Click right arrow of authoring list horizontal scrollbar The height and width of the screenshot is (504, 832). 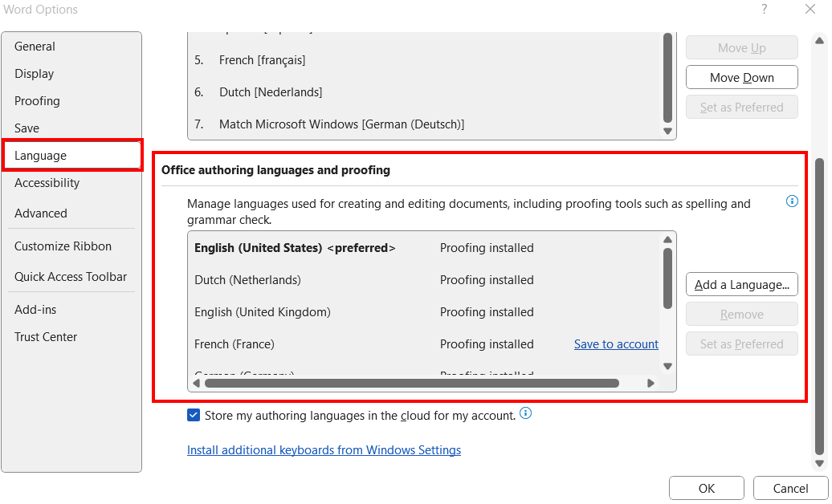pyautogui.click(x=651, y=383)
